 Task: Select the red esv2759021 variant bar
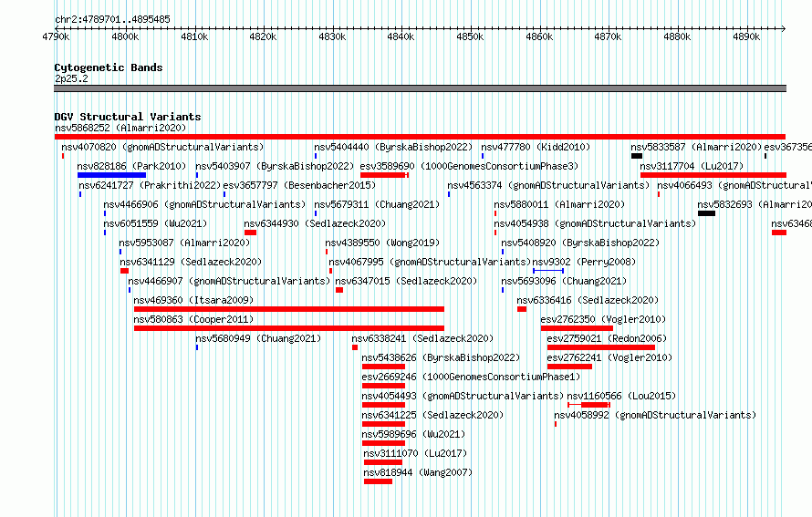pos(601,347)
